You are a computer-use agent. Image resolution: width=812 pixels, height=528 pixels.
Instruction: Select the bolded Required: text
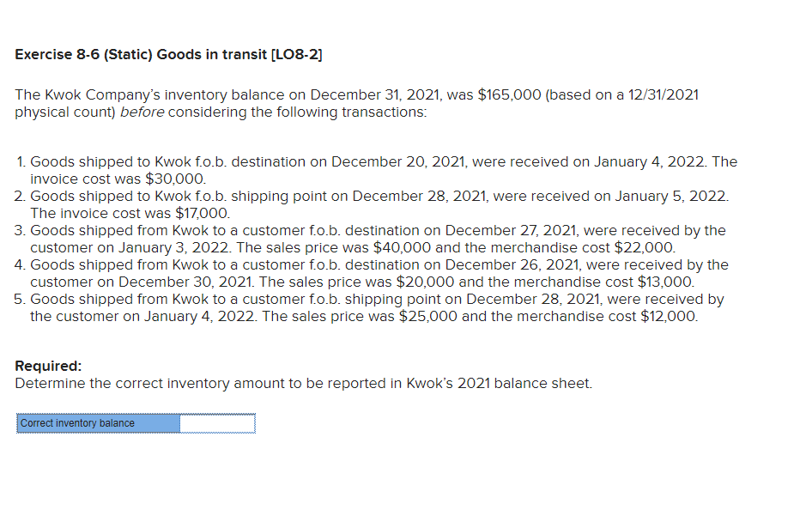(x=47, y=366)
